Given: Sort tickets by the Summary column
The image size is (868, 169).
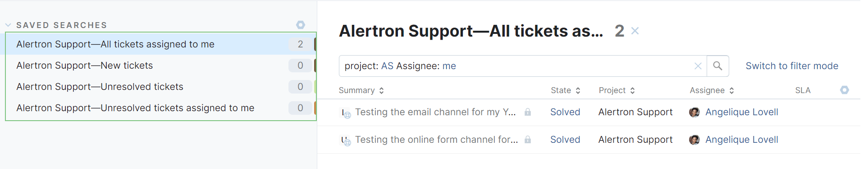Looking at the screenshot, I should (x=361, y=90).
